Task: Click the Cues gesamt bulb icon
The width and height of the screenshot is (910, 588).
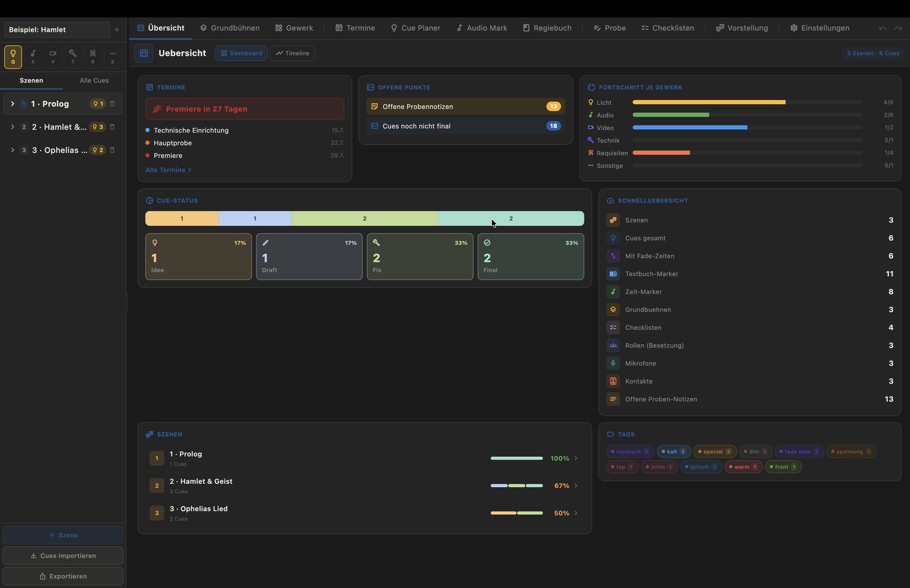Action: [613, 238]
